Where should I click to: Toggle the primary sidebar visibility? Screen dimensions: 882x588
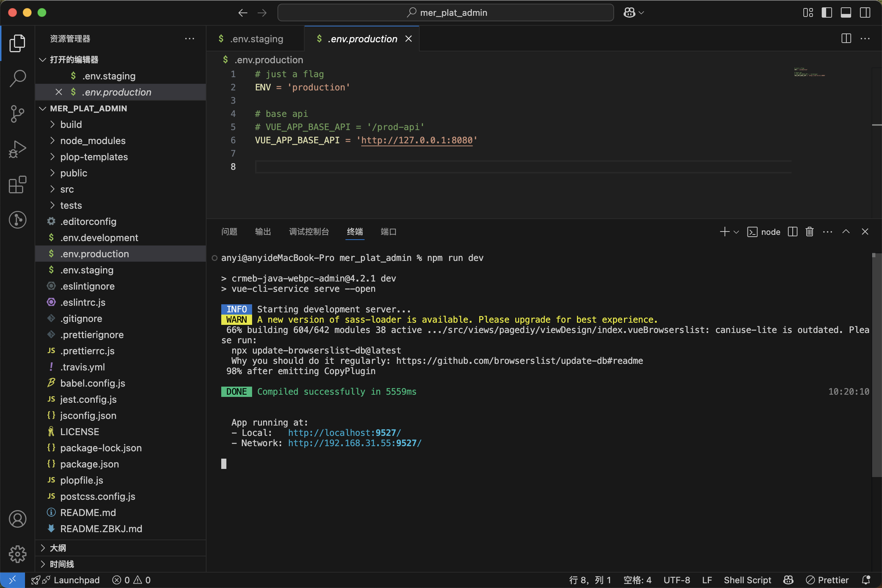coord(827,13)
